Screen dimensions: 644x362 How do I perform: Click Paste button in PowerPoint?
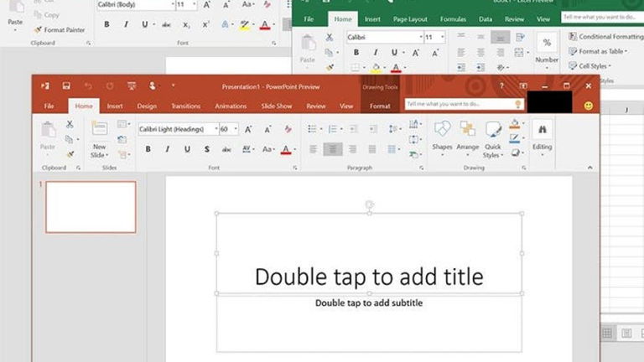pos(48,139)
